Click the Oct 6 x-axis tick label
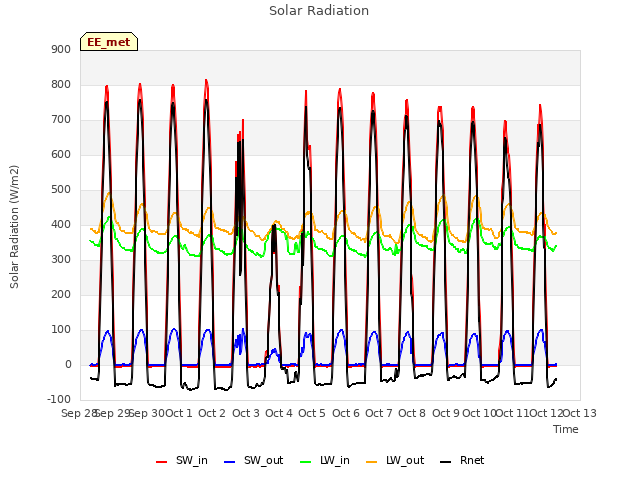The width and height of the screenshot is (640, 480). point(346,413)
